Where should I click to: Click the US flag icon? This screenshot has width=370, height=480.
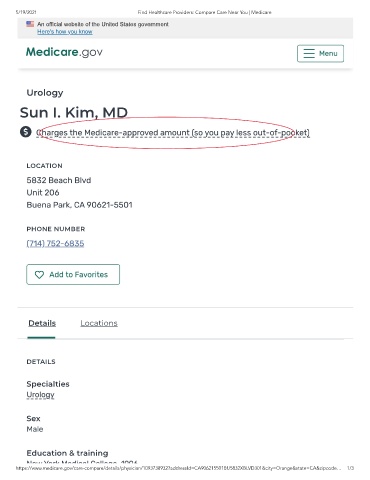click(30, 24)
